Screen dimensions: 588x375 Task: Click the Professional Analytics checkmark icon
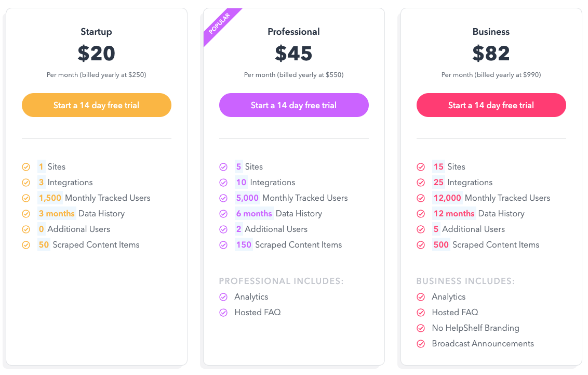223,297
